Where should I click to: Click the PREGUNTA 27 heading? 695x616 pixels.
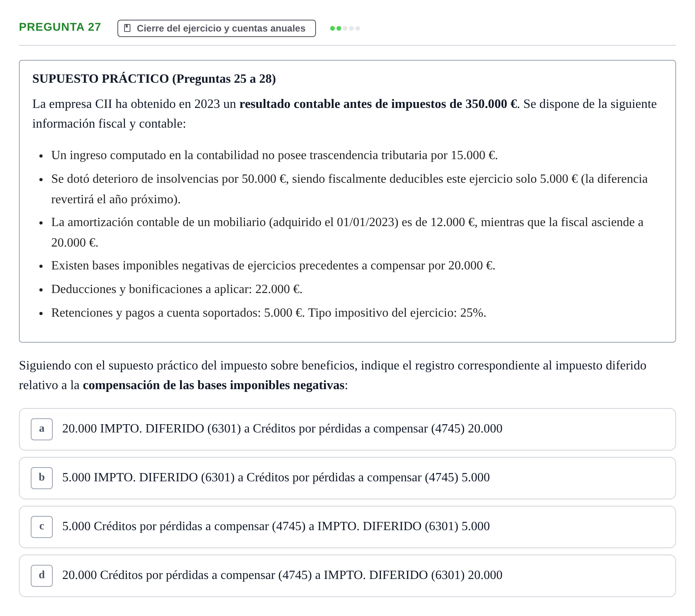pyautogui.click(x=60, y=27)
